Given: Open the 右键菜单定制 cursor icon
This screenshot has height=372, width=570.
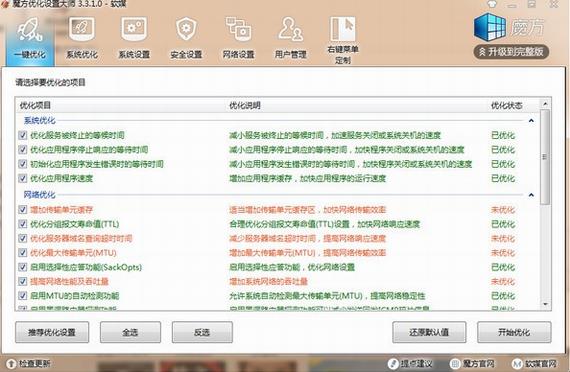Looking at the screenshot, I should pyautogui.click(x=342, y=28).
